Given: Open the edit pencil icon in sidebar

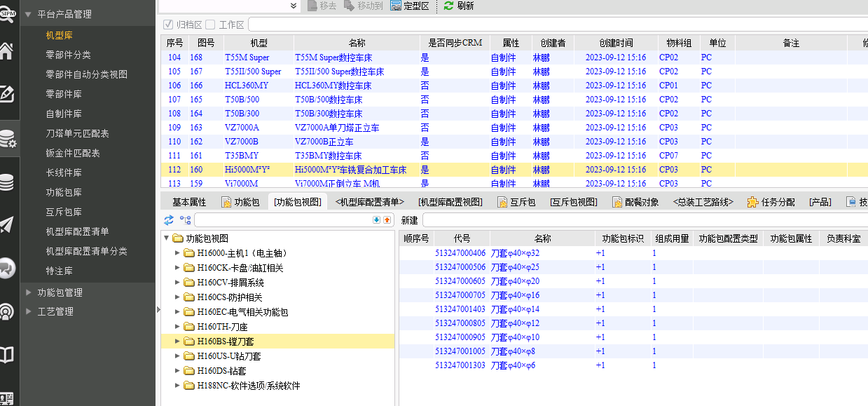Looking at the screenshot, I should (x=6, y=94).
